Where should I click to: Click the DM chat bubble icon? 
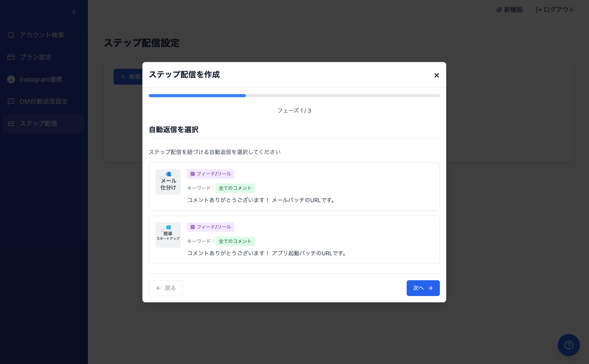pyautogui.click(x=11, y=102)
